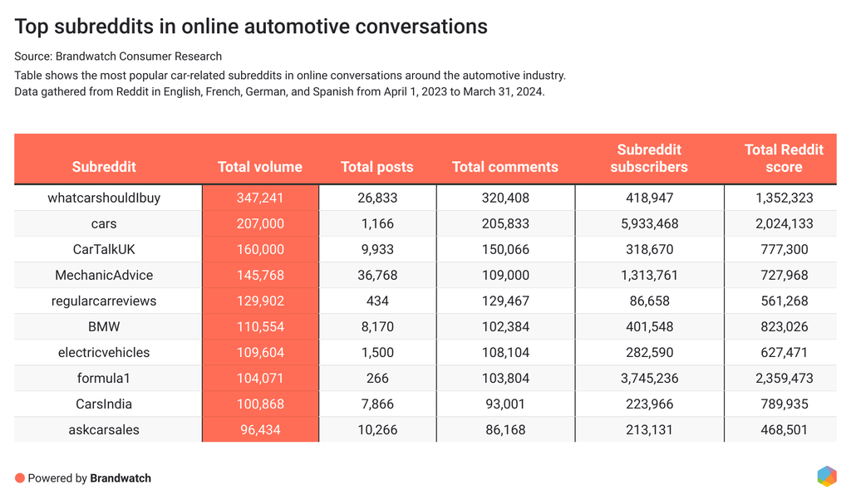Select the whatcarshouldIbuy subreddit cell
This screenshot has width=851, height=504.
pos(104,198)
